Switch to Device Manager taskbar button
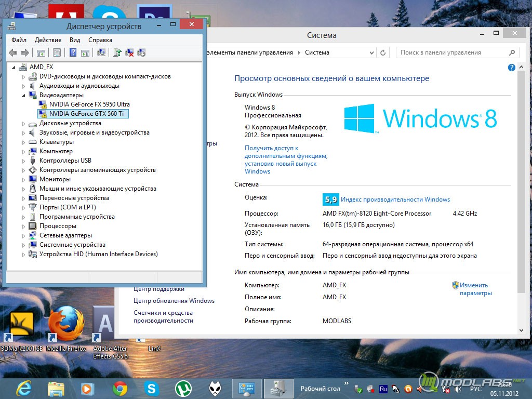 point(278,389)
